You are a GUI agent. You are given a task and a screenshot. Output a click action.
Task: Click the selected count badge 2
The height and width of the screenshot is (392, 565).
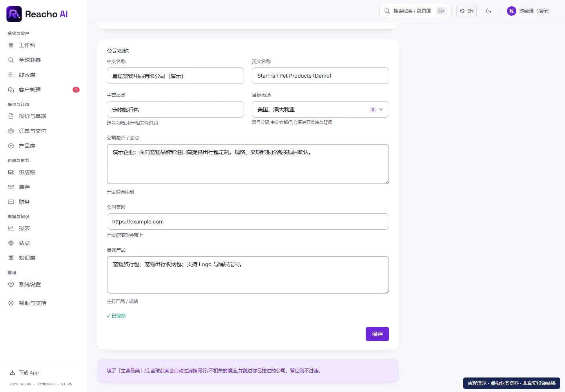pyautogui.click(x=373, y=109)
